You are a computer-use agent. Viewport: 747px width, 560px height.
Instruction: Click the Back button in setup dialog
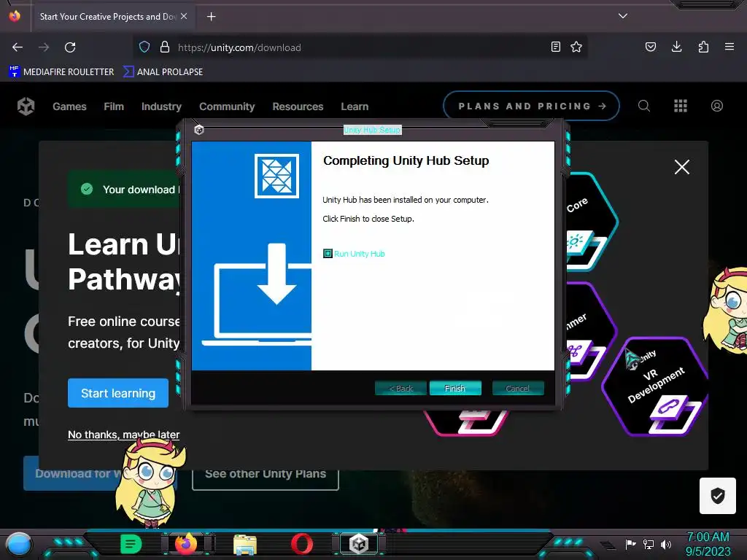pyautogui.click(x=400, y=388)
